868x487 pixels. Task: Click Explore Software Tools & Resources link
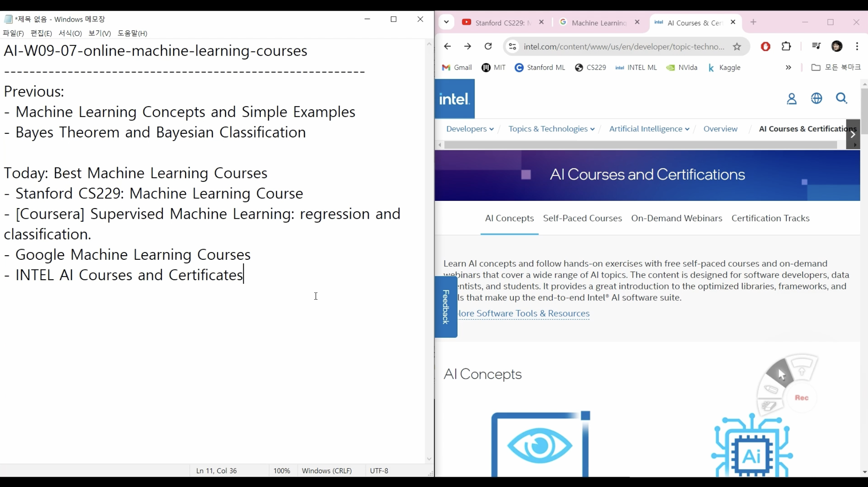pos(523,313)
